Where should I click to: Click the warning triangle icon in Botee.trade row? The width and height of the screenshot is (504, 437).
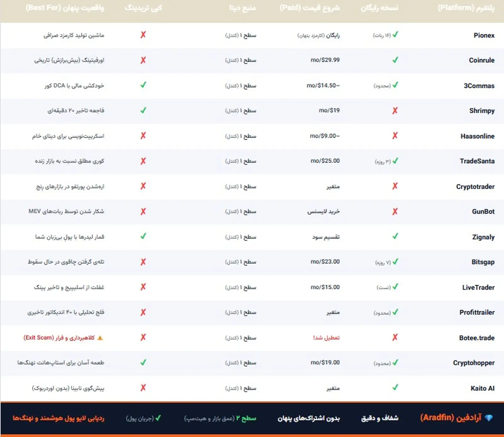coord(100,338)
